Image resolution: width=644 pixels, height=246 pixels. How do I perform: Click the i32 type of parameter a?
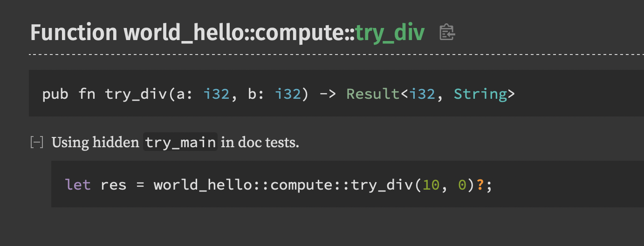(217, 94)
